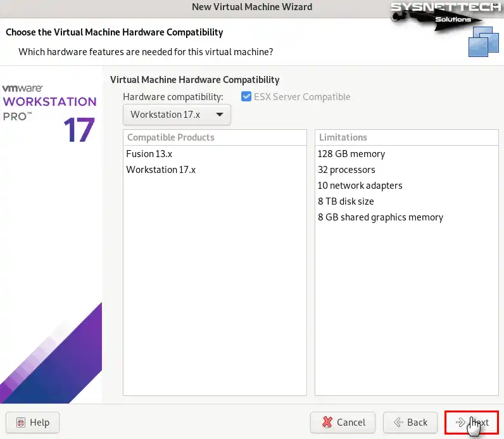Select the 32 processors limitation entry
This screenshot has width=504, height=439.
346,170
